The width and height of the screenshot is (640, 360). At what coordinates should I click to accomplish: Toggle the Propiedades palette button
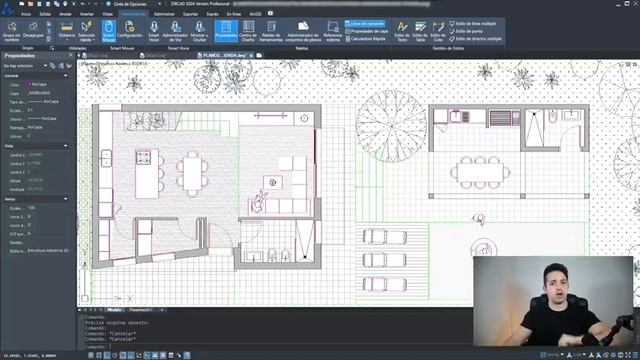(x=226, y=31)
